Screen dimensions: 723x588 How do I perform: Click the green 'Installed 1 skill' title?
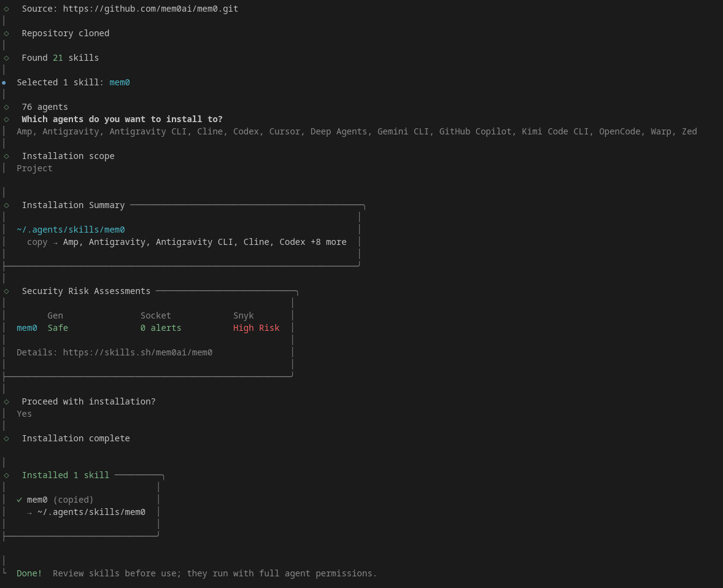click(x=66, y=475)
